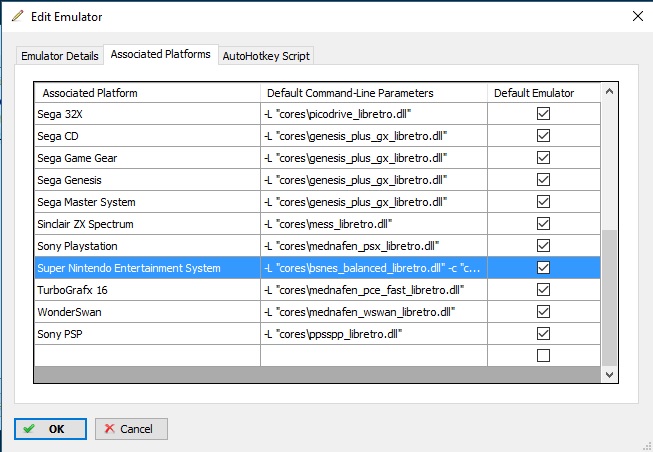Toggle Super Nintendo default emulator checkbox

(543, 267)
